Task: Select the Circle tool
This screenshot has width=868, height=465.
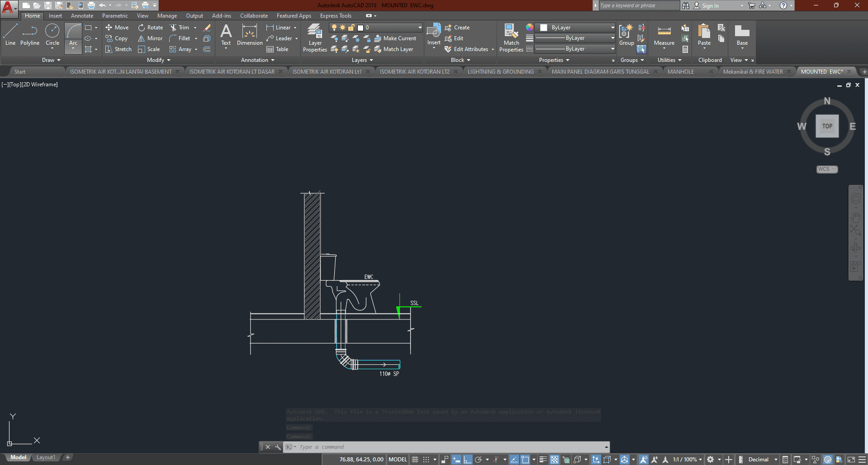Action: (x=52, y=35)
